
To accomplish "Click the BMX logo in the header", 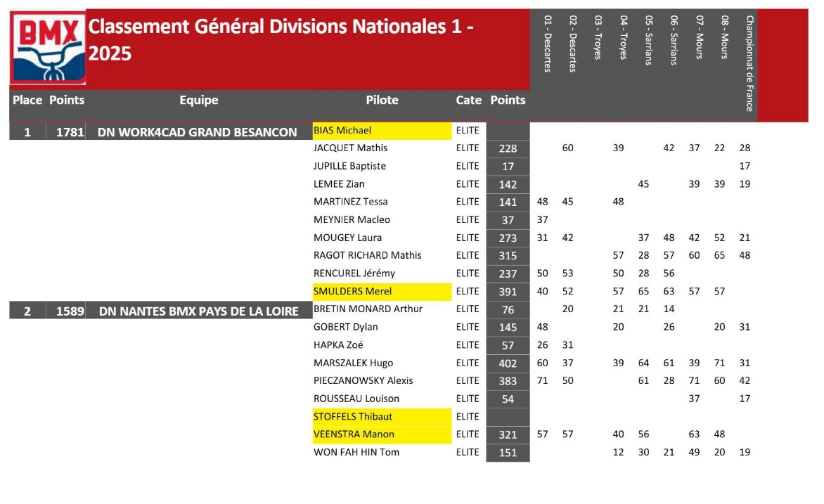I will coord(48,48).
